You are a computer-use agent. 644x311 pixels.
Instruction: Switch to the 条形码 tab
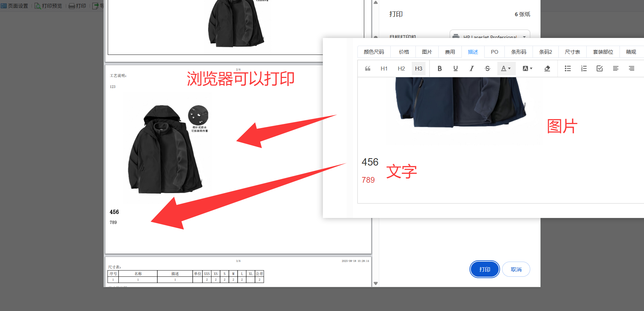(518, 52)
